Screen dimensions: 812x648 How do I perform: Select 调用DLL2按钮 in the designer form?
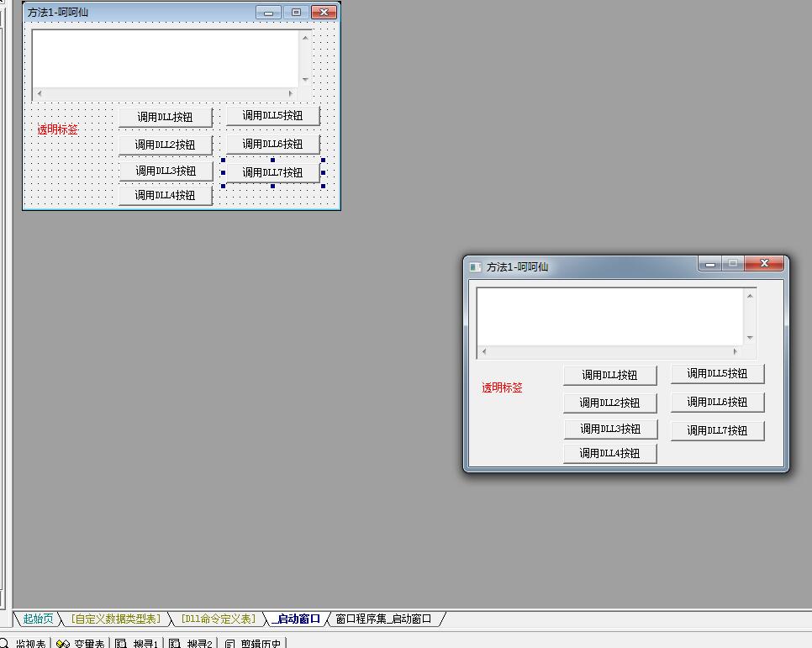(166, 145)
